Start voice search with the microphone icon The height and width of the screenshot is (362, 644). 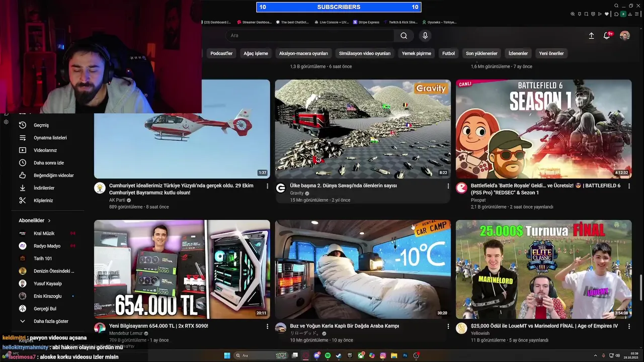click(425, 36)
